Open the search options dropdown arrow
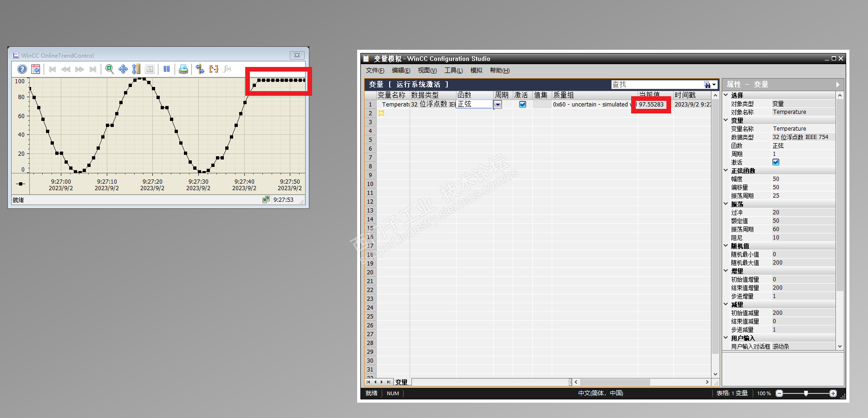The image size is (868, 418). tap(714, 85)
